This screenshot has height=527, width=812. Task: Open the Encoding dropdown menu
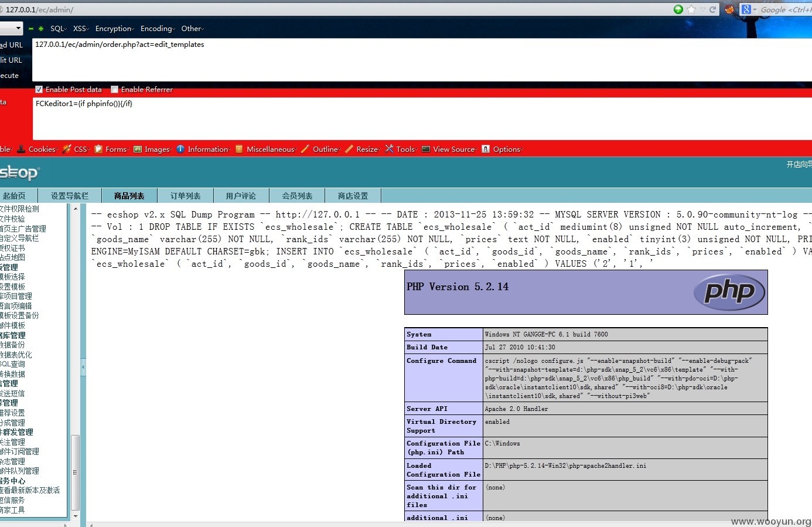(158, 29)
